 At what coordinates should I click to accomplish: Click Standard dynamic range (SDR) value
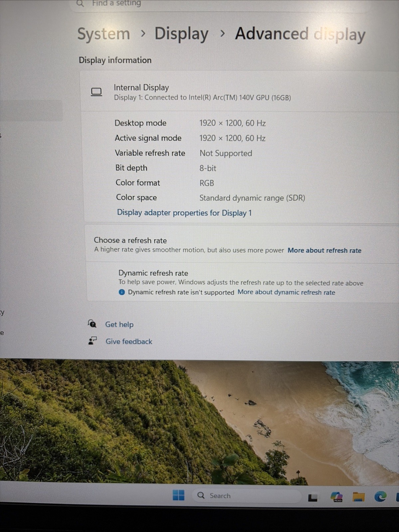(x=252, y=198)
